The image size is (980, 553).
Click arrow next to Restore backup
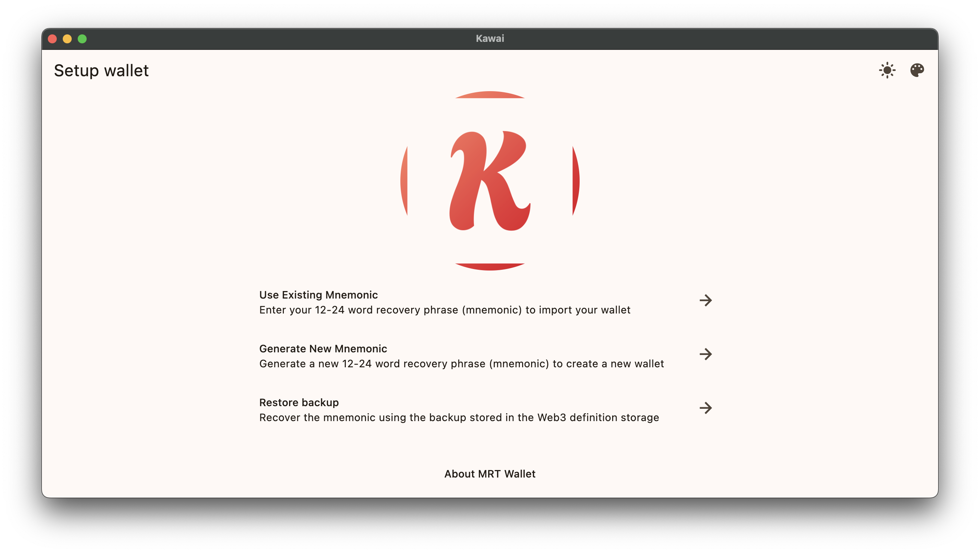point(705,408)
